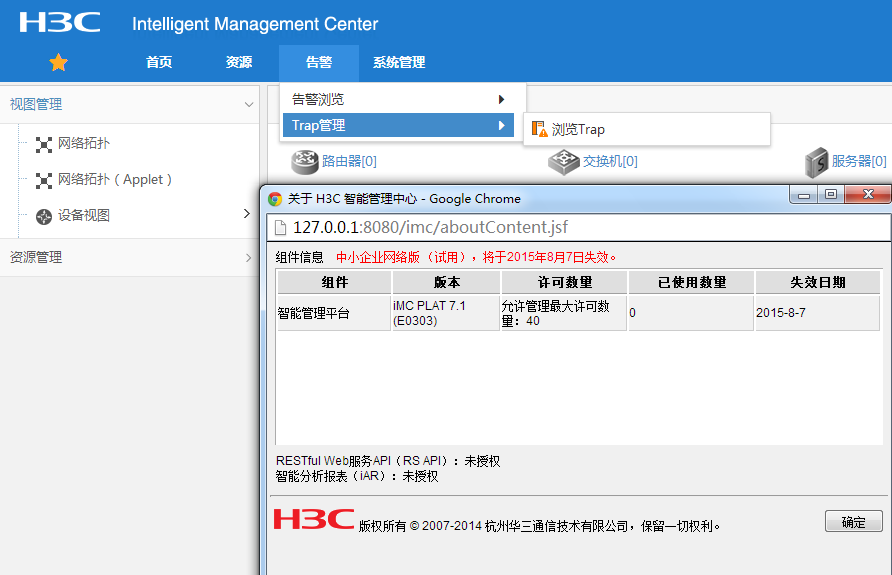Screen dimensions: 892x575
Task: Open the 网络拓扑 tree item
Action: pyautogui.click(x=84, y=143)
